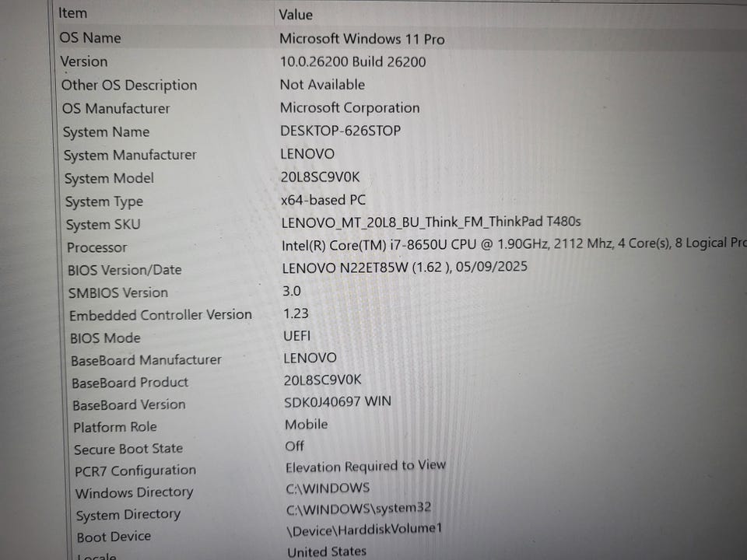Viewport: 747px width, 560px height.
Task: Select the Other OS Description row
Action: point(129,86)
